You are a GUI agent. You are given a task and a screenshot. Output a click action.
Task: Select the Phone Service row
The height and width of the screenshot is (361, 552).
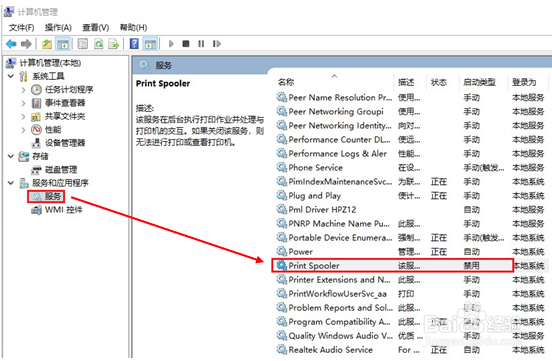point(410,168)
